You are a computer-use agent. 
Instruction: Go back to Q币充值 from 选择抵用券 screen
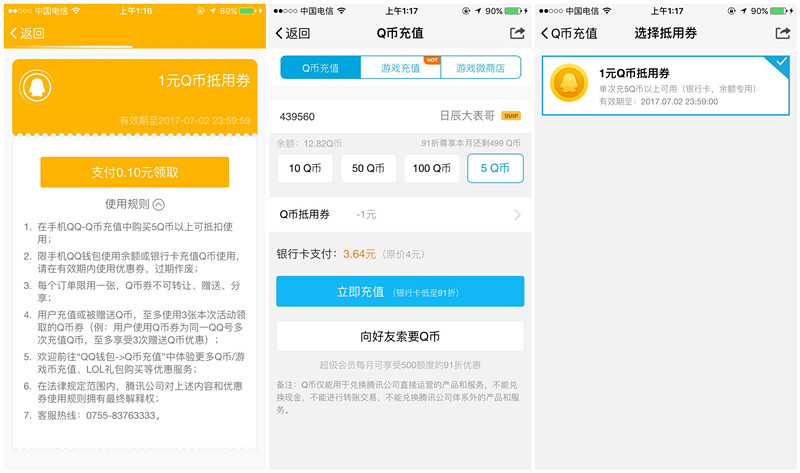click(568, 33)
